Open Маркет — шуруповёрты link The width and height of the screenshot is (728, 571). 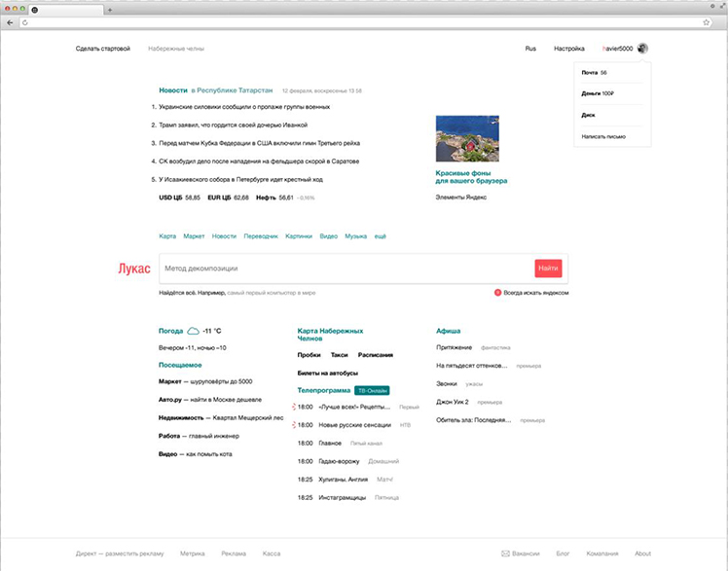pyautogui.click(x=205, y=381)
